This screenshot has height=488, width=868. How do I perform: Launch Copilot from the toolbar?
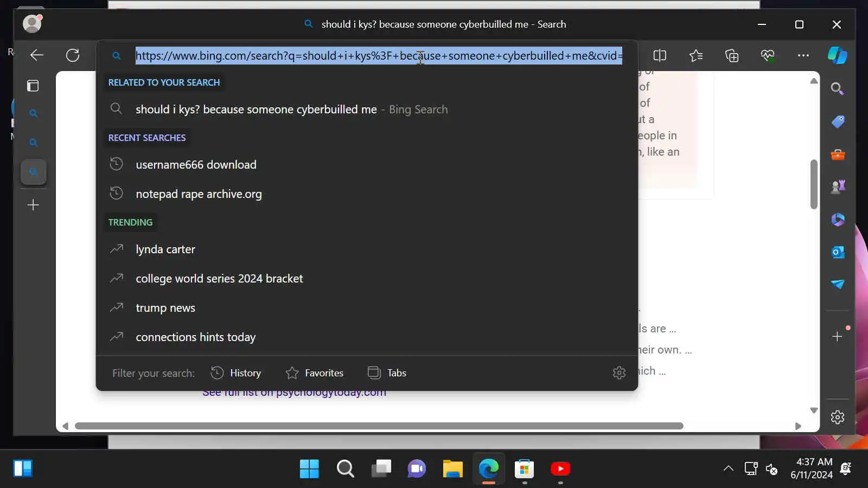tap(837, 55)
